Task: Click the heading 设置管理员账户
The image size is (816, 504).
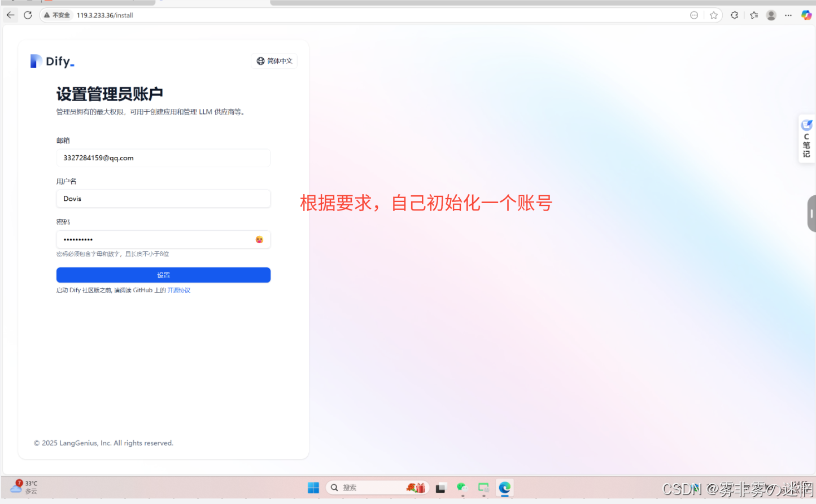Action: coord(110,94)
